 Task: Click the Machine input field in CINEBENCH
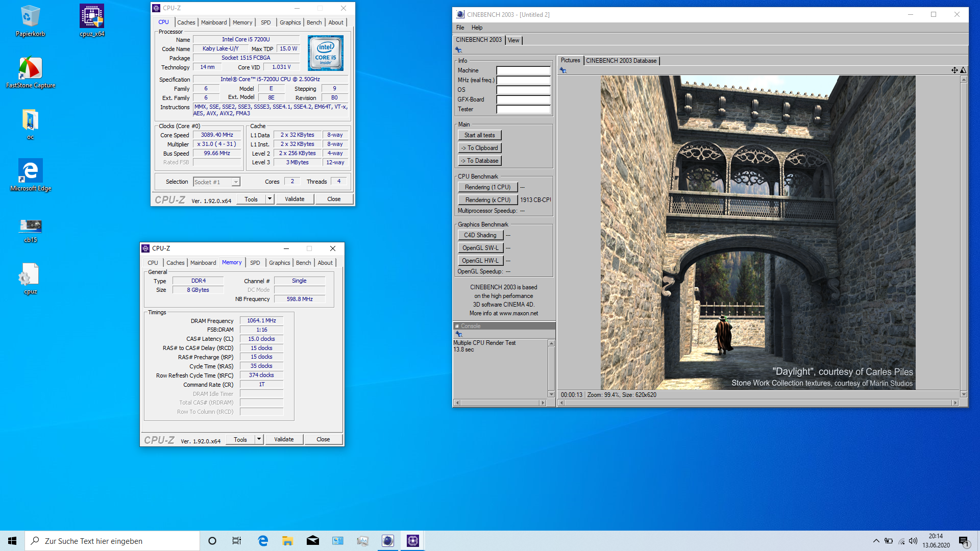point(523,70)
